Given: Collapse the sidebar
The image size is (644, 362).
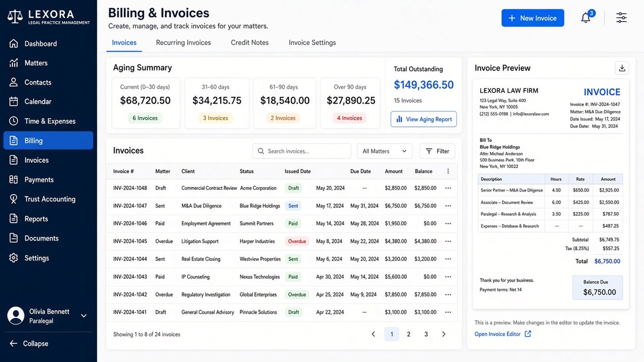Looking at the screenshot, I should [x=29, y=344].
